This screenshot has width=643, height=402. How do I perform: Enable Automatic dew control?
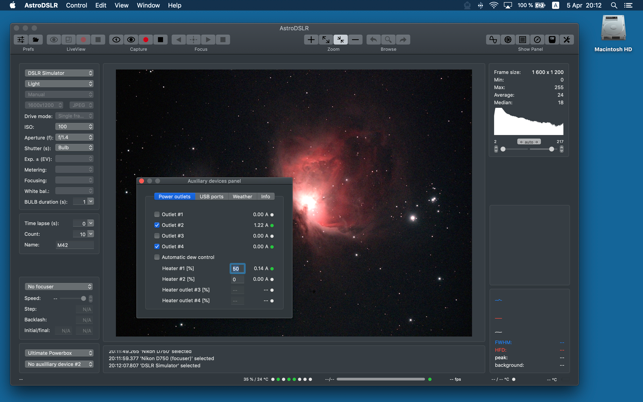click(x=157, y=257)
